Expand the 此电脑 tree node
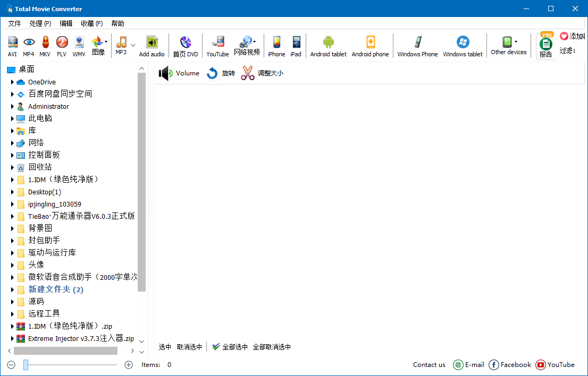Viewport: 588px width, 376px height. click(x=13, y=118)
